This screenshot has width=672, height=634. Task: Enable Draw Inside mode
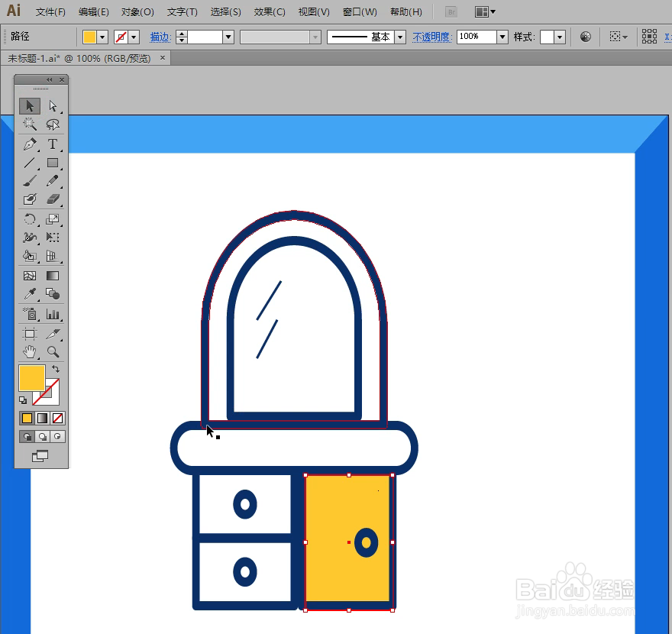coord(57,437)
